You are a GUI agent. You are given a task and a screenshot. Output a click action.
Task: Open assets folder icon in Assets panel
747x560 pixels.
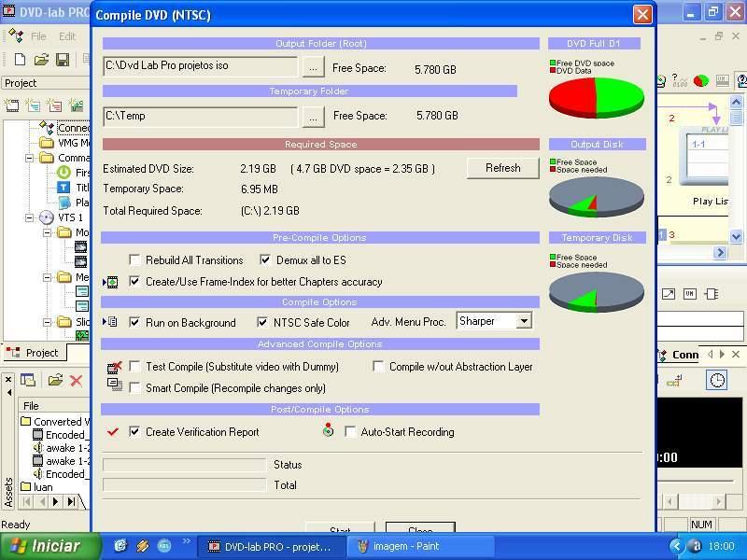click(55, 380)
